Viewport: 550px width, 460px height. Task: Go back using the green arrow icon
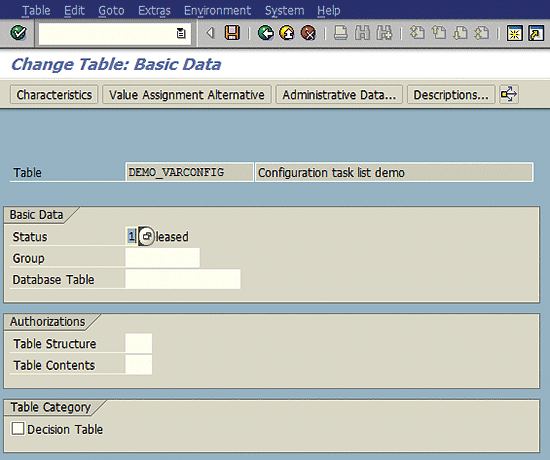[266, 33]
